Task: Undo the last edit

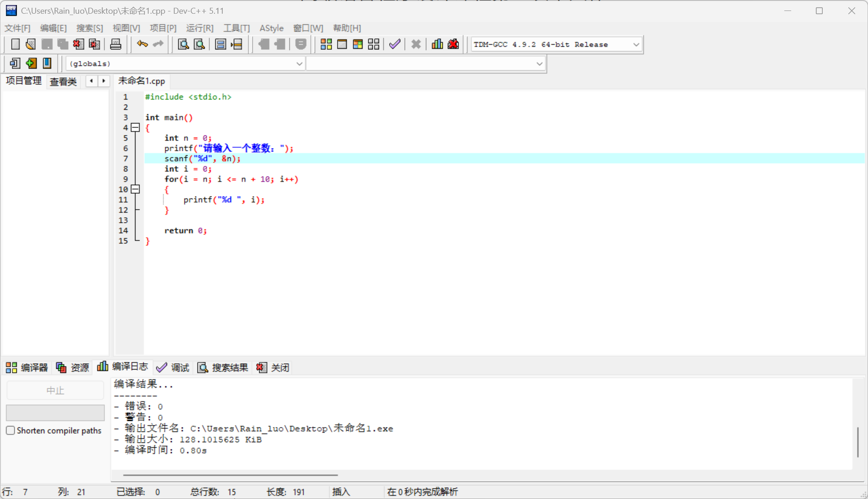Action: [x=142, y=44]
